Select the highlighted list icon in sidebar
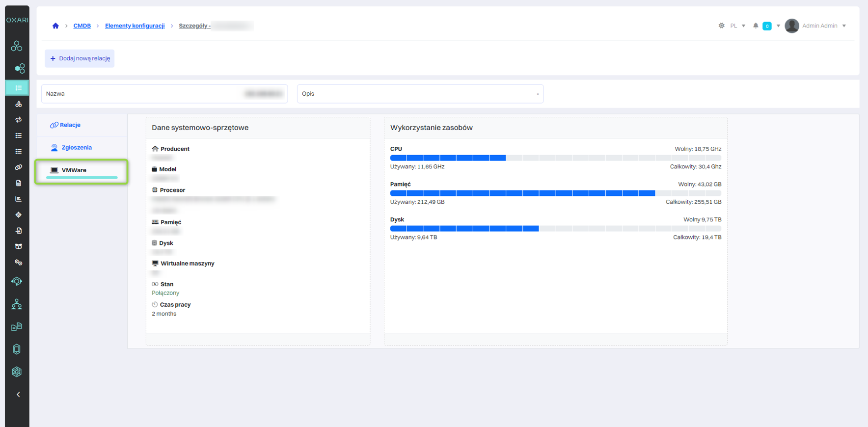Viewport: 868px width, 427px height. (18, 88)
